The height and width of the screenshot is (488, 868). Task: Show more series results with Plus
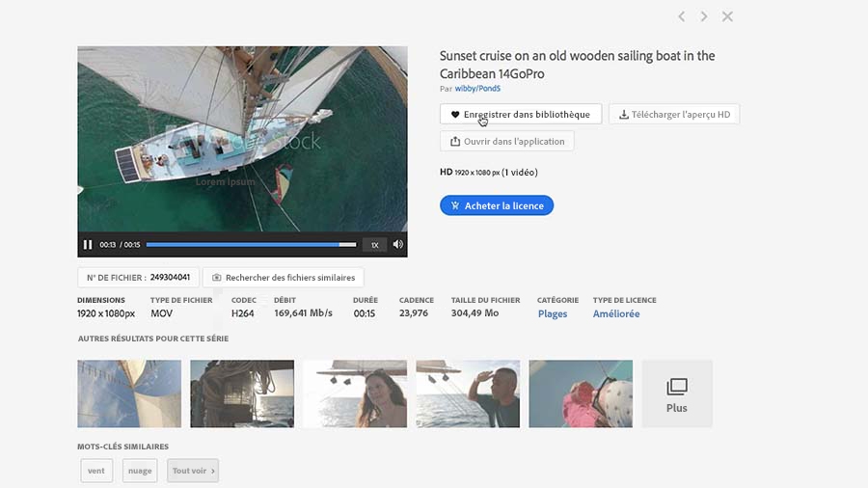[x=677, y=393]
